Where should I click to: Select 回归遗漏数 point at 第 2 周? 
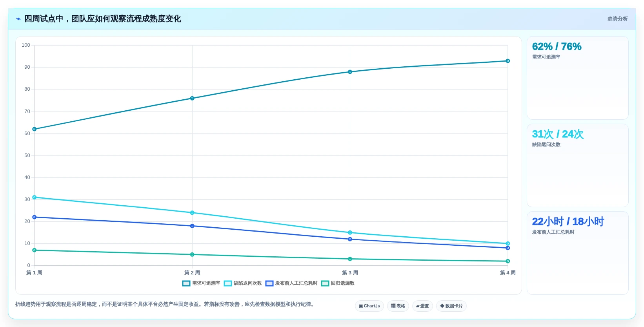192,255
